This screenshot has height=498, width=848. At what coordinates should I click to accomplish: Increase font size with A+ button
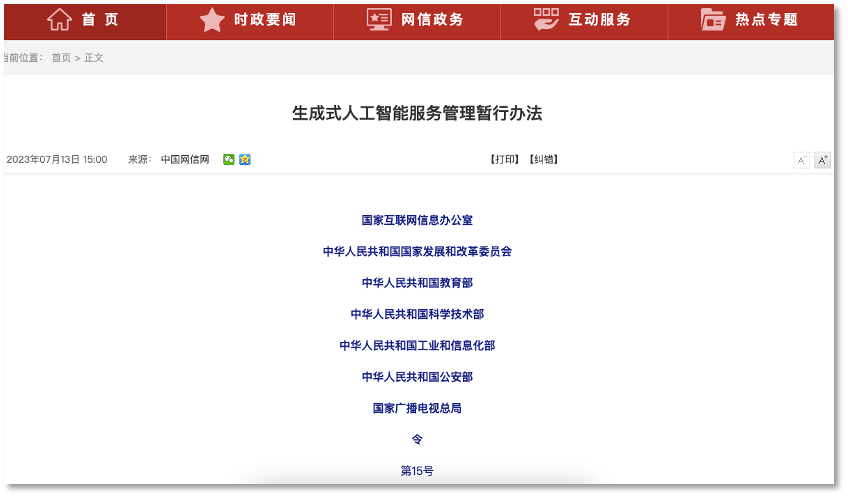point(822,160)
